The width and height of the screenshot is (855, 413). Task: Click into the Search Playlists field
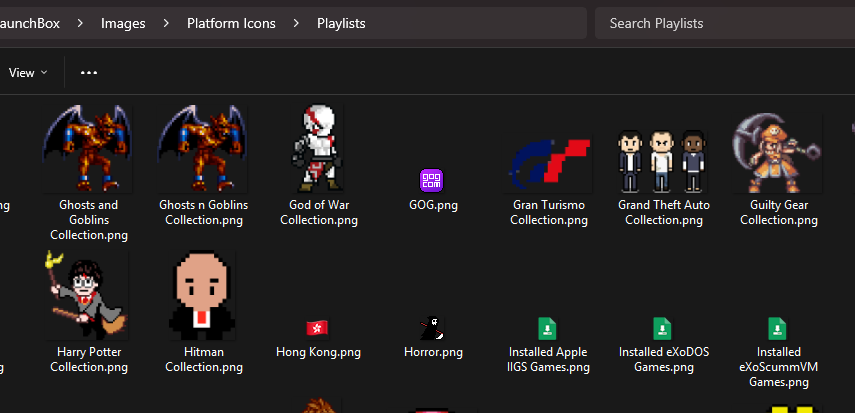tap(725, 23)
